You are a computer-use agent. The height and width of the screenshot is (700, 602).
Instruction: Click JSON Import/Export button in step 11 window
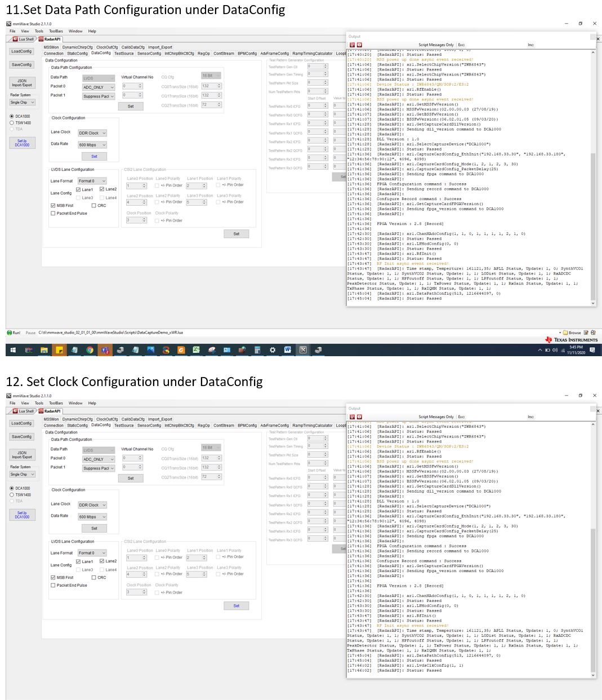point(22,83)
